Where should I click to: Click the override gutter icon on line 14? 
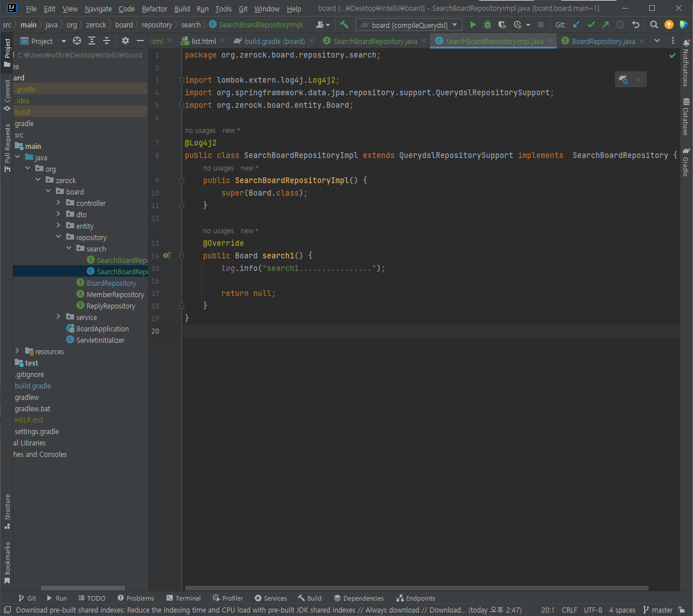click(167, 256)
